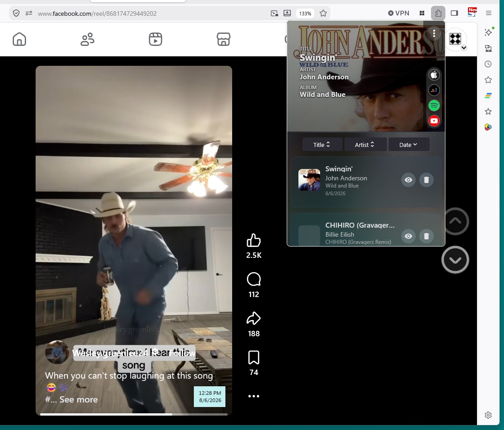Image resolution: width=504 pixels, height=430 pixels.
Task: Open song in Deezer
Action: [x=434, y=90]
